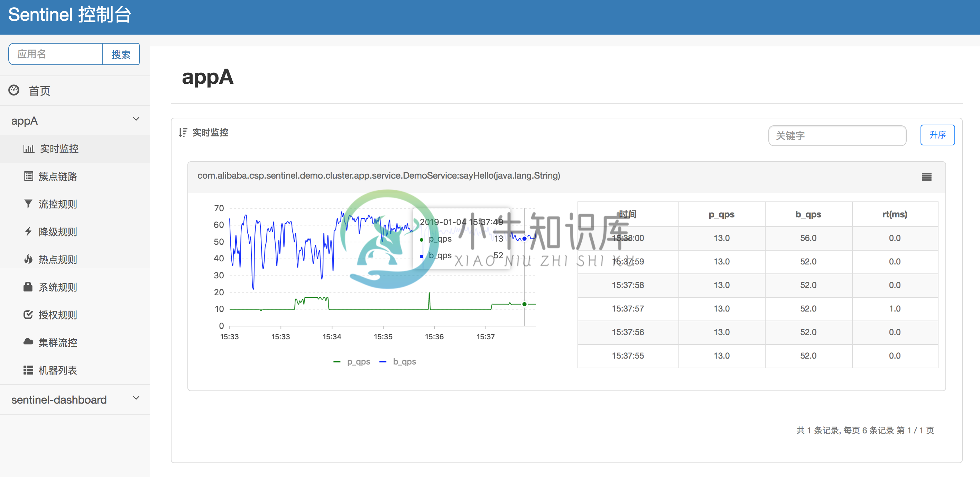The height and width of the screenshot is (477, 980).
Task: Click the 实时监控 panel heading text
Action: tap(210, 133)
